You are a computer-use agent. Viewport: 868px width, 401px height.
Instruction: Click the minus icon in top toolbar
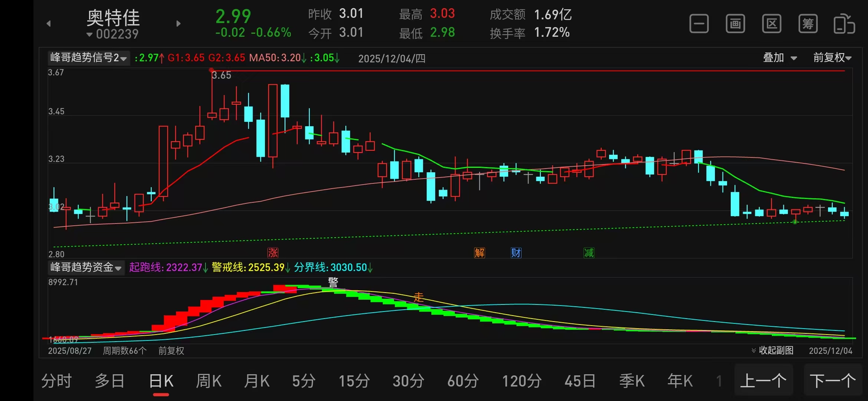tap(699, 24)
